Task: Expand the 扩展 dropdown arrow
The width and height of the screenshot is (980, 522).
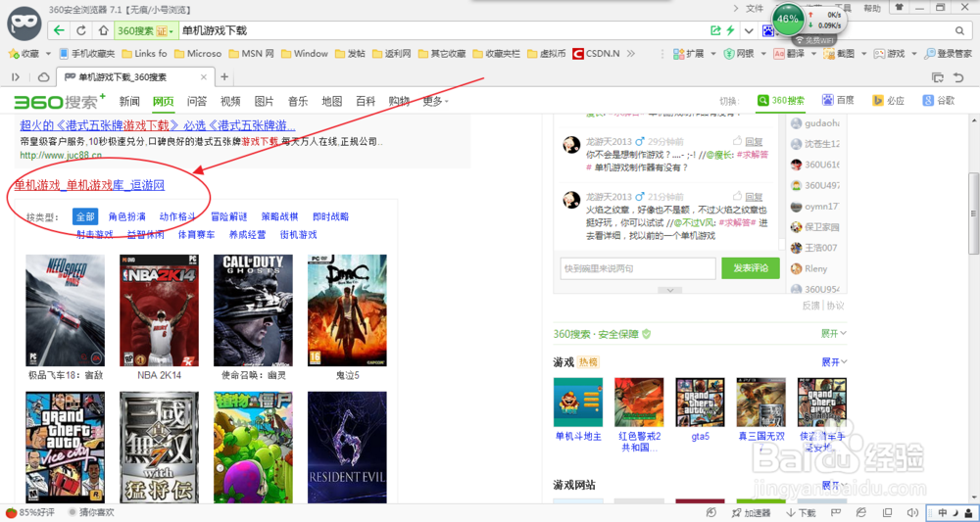Action: [713, 54]
